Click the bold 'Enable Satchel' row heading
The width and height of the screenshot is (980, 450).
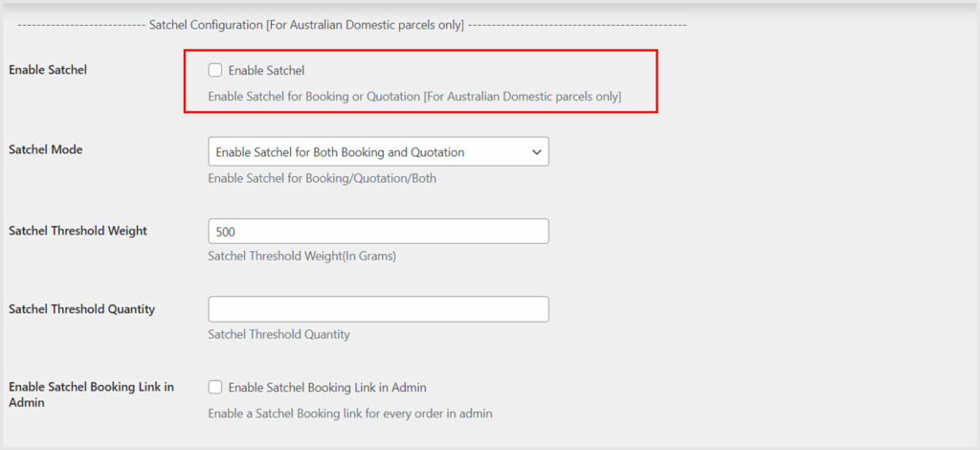click(x=48, y=70)
